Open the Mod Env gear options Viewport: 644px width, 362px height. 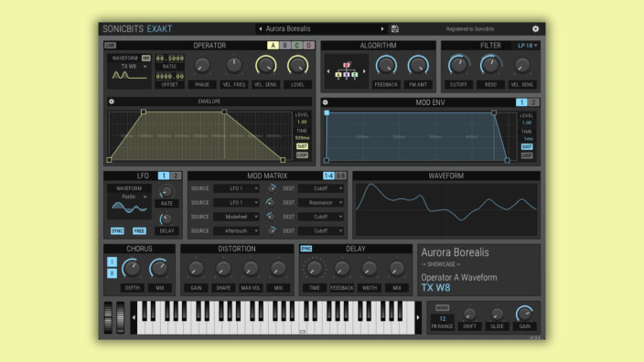pos(325,102)
